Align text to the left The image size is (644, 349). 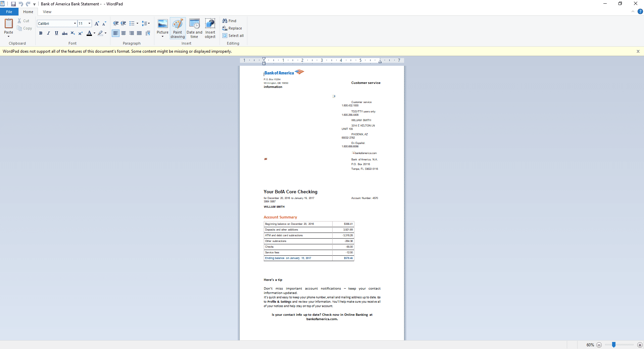115,33
